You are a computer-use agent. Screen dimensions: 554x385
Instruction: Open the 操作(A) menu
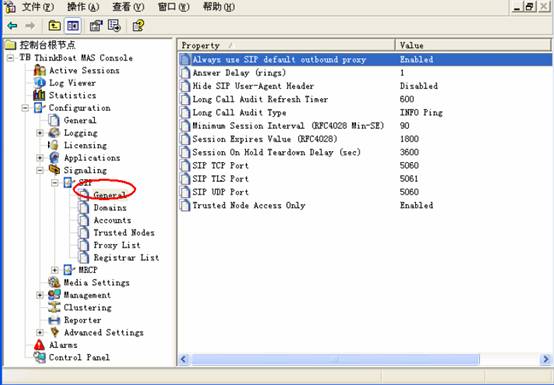point(83,7)
